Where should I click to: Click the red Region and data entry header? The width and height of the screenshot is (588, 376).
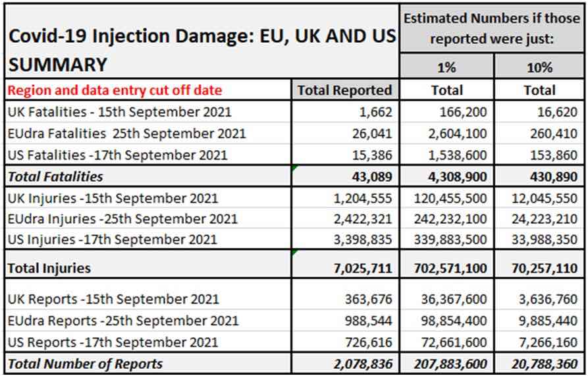coord(115,90)
